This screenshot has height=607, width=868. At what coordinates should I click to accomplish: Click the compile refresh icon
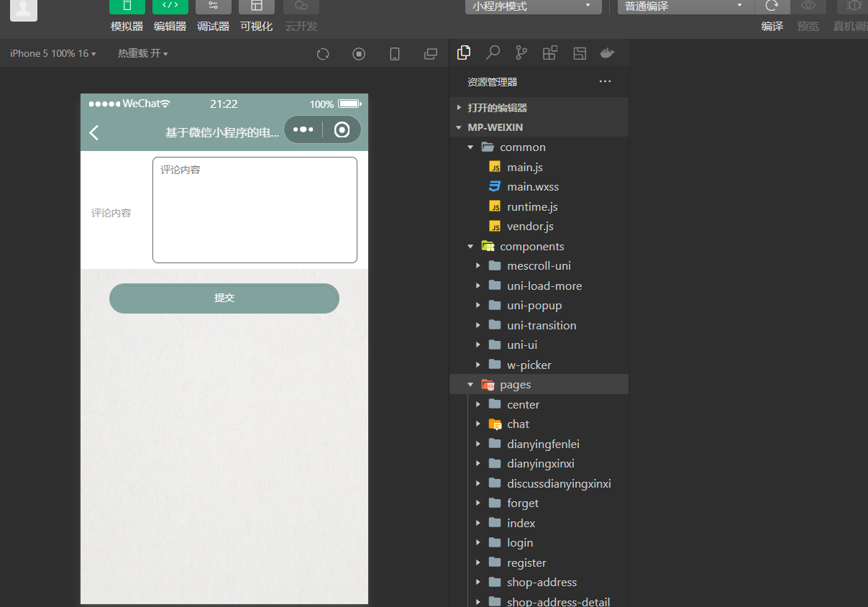[772, 6]
